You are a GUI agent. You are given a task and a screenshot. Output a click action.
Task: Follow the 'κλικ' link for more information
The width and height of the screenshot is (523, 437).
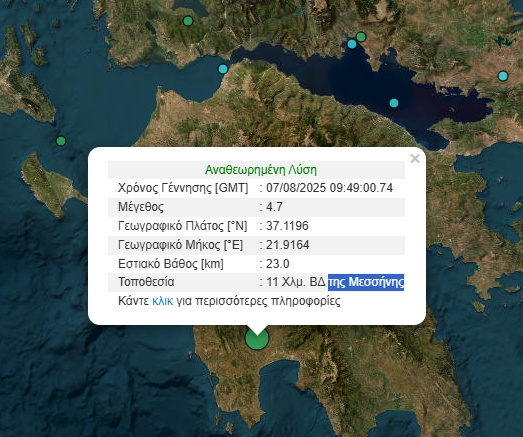pyautogui.click(x=162, y=301)
